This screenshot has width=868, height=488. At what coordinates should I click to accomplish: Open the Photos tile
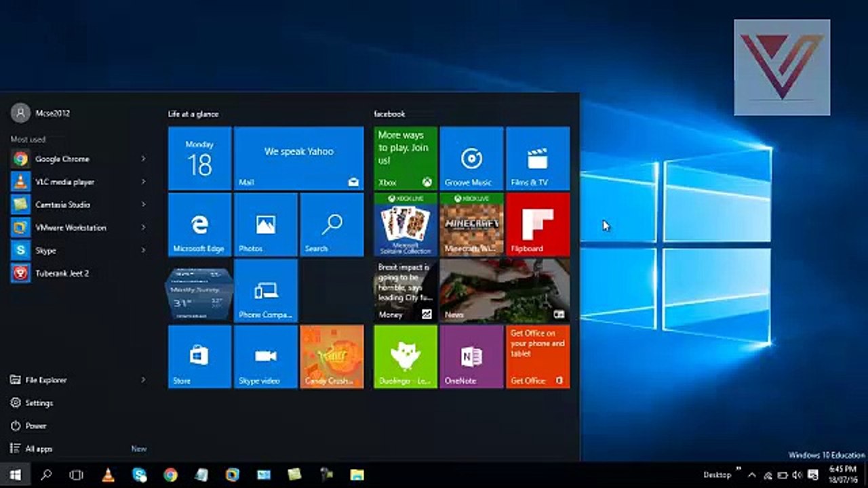[265, 224]
